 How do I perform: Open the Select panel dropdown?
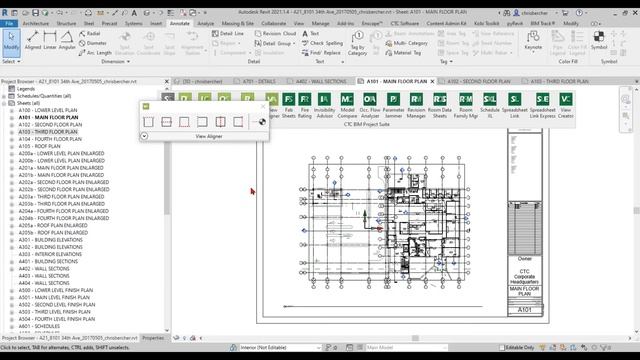point(11,62)
